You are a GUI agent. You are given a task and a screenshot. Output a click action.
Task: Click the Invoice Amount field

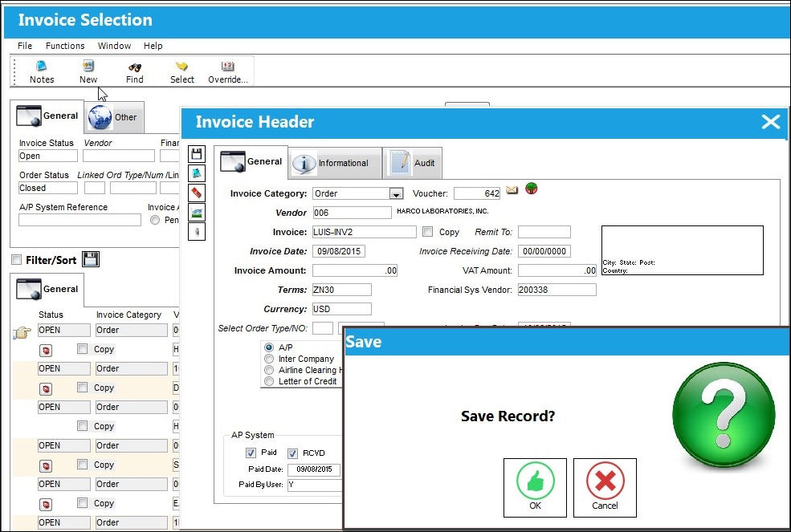pyautogui.click(x=355, y=270)
